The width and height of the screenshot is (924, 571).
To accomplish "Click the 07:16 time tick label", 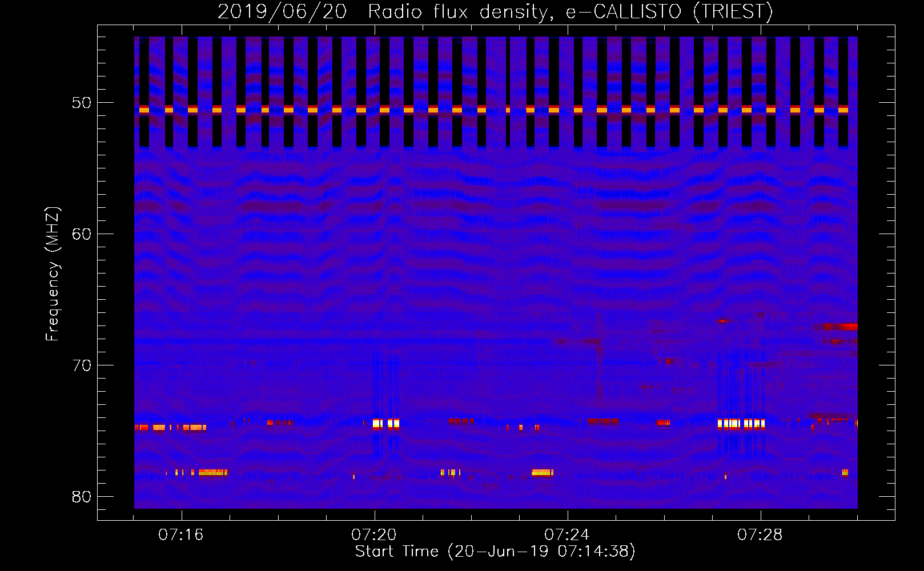I will tap(181, 535).
